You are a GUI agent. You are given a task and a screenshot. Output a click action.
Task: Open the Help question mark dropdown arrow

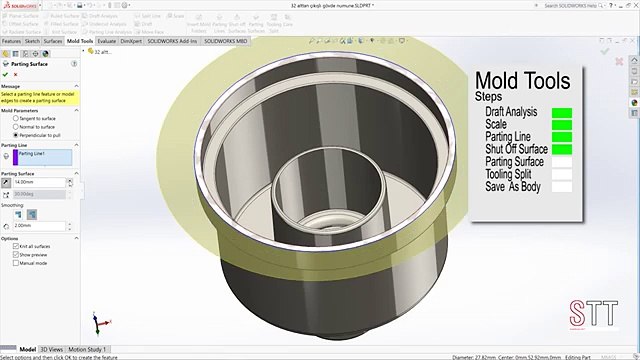pyautogui.click(x=616, y=6)
